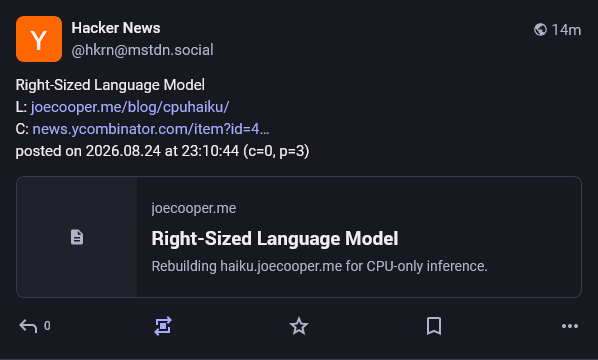Click the posted on 2026.08.24 date text
The image size is (598, 360).
[88, 151]
